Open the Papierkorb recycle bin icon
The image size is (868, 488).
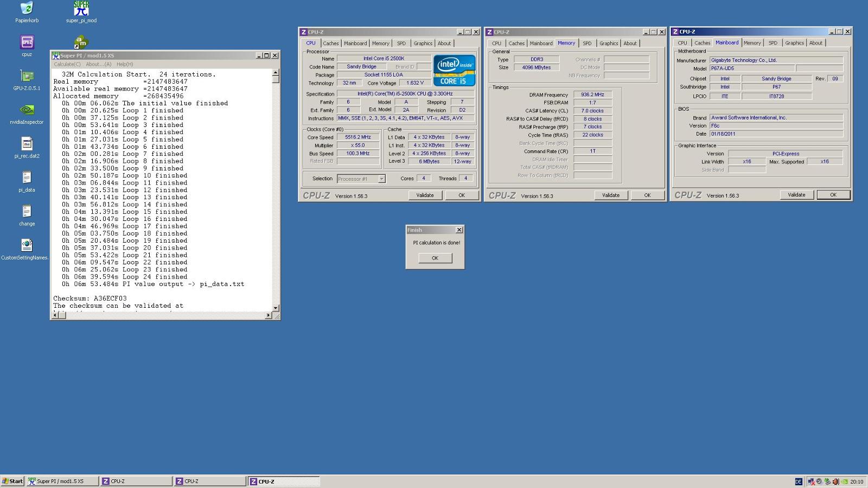coord(27,9)
